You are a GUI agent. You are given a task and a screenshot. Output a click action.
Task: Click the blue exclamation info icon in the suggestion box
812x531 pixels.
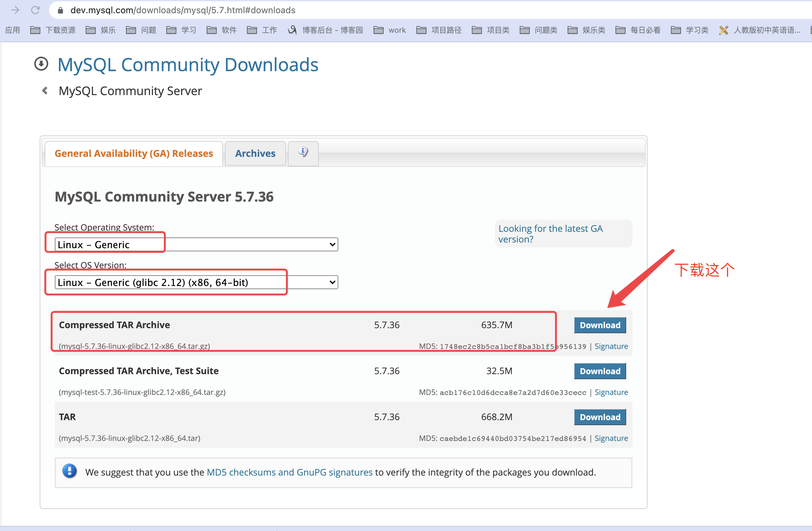coord(70,471)
